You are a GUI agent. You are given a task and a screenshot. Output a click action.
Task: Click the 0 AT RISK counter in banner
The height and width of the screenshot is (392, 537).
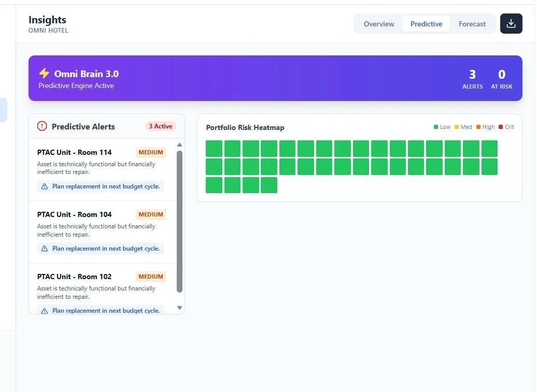point(502,79)
